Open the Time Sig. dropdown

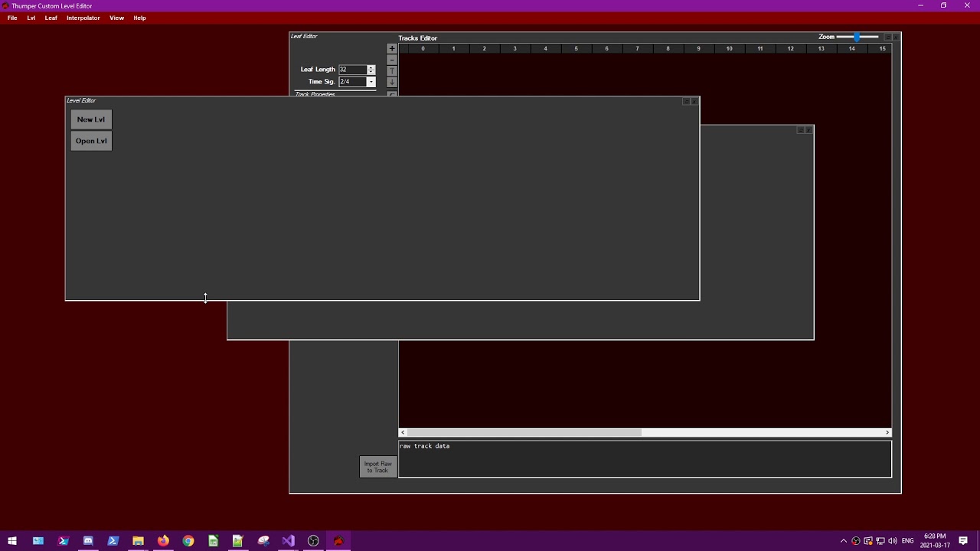[371, 82]
